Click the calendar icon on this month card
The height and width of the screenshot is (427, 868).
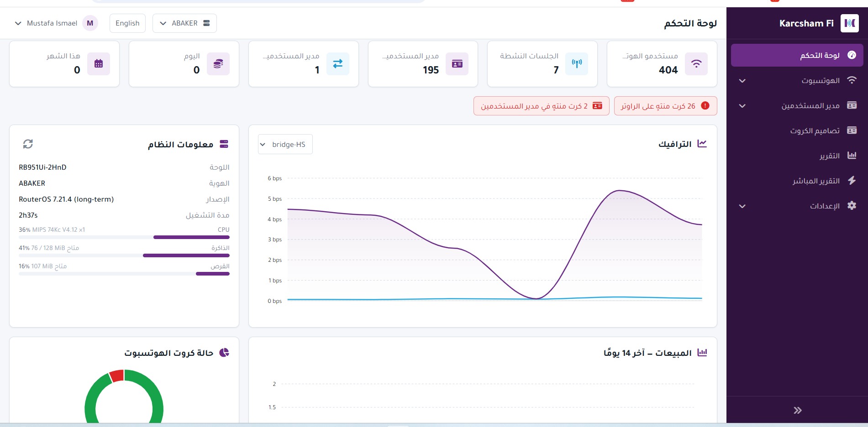tap(99, 64)
